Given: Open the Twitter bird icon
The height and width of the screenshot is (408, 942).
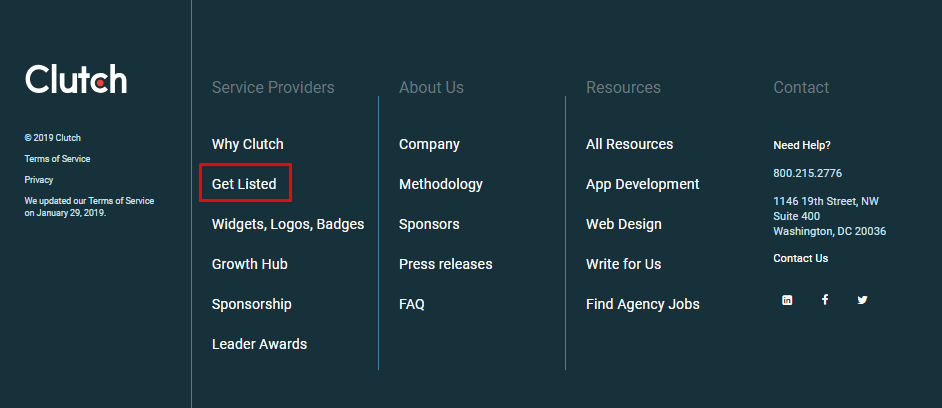Looking at the screenshot, I should [862, 300].
